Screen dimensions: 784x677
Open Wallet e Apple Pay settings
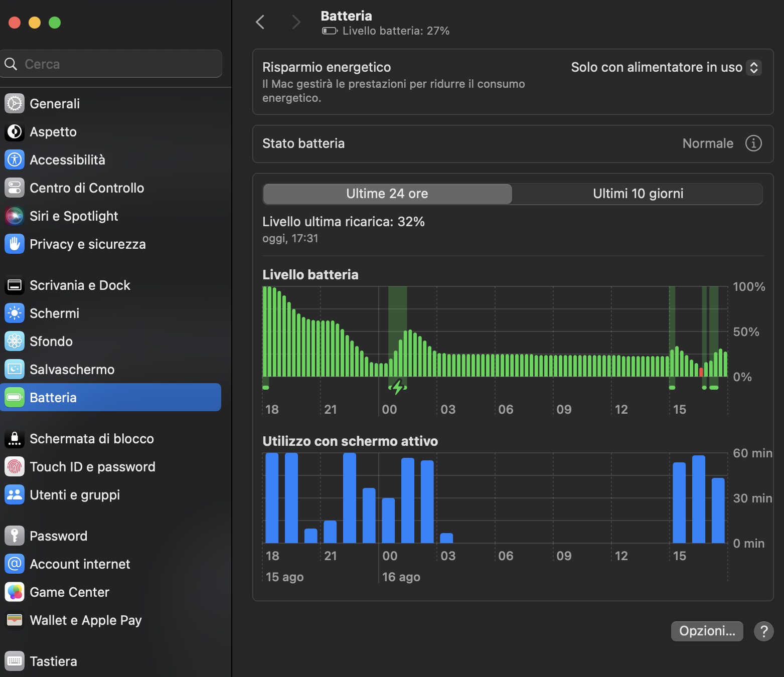[x=85, y=620]
